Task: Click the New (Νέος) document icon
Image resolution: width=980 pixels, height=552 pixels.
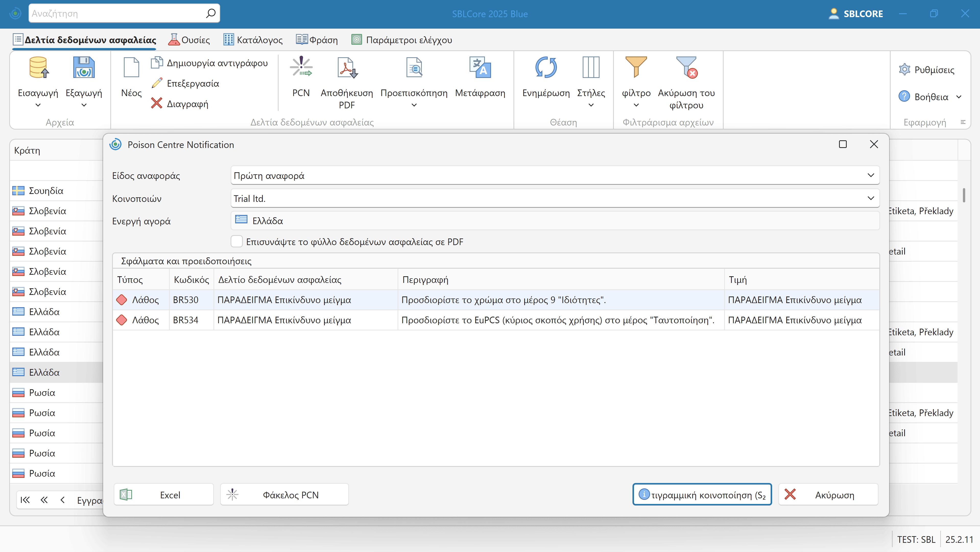Action: coord(131,67)
